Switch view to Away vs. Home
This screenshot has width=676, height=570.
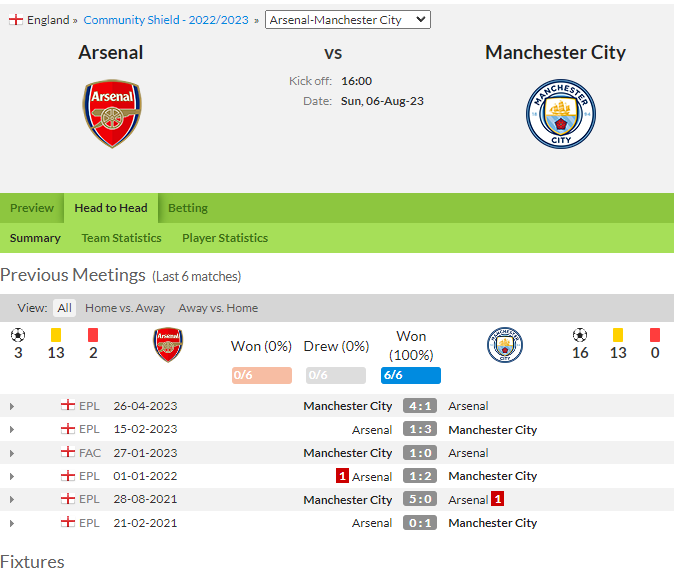[218, 308]
